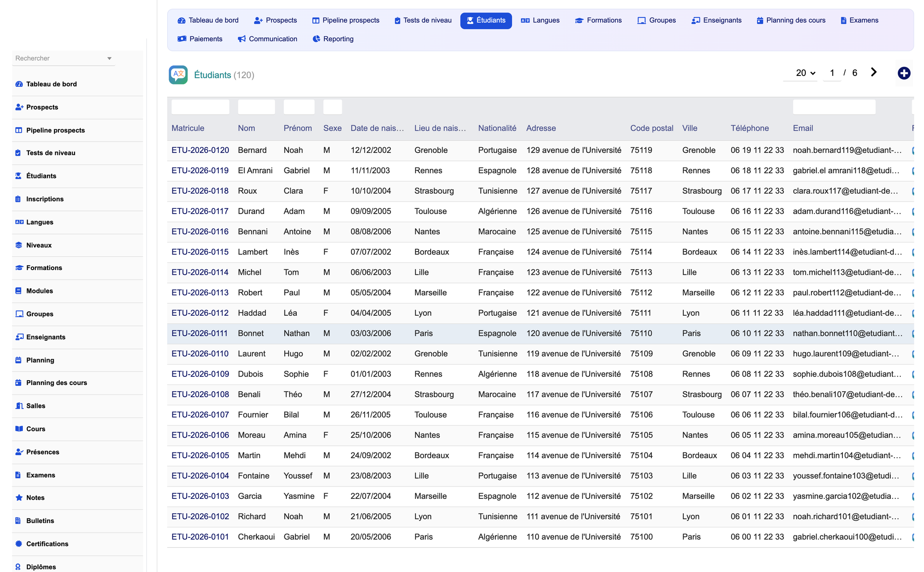Click the page number field showing 1

pyautogui.click(x=832, y=73)
